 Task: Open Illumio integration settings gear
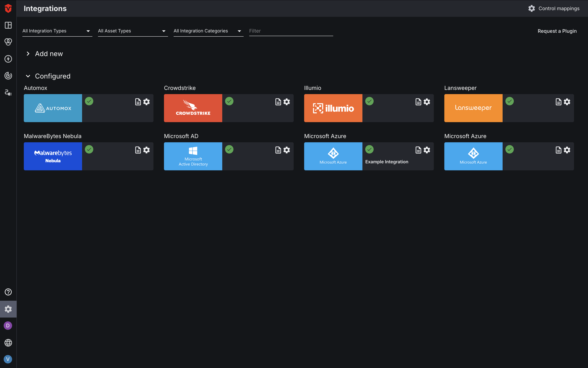tap(427, 102)
